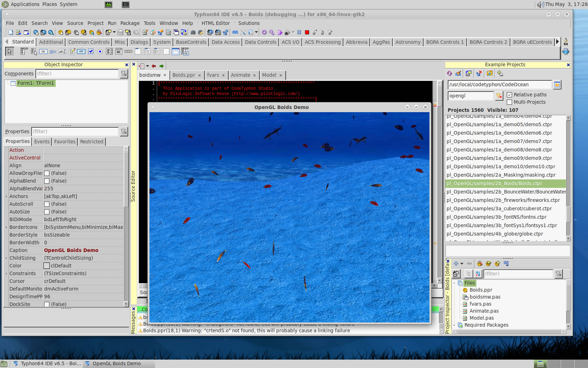Expand the BorderIcons property row
Image resolution: width=588 pixels, height=368 pixels.
tap(6, 227)
